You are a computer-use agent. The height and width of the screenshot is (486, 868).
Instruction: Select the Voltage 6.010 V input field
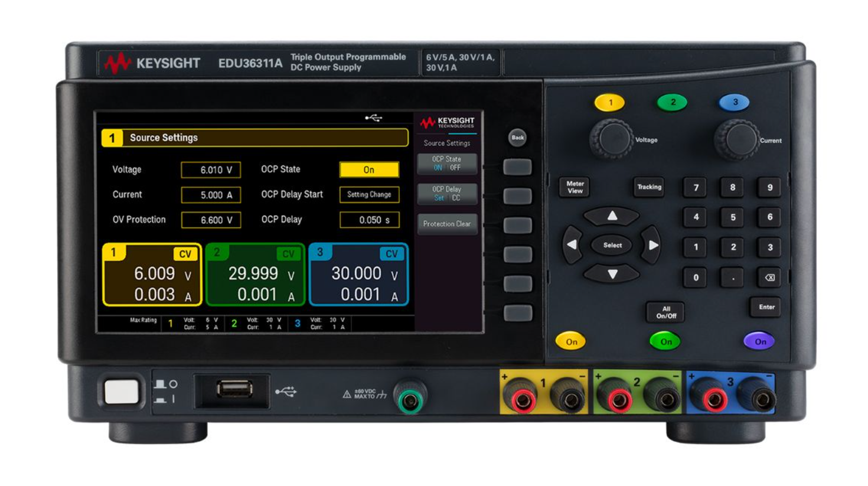click(211, 170)
